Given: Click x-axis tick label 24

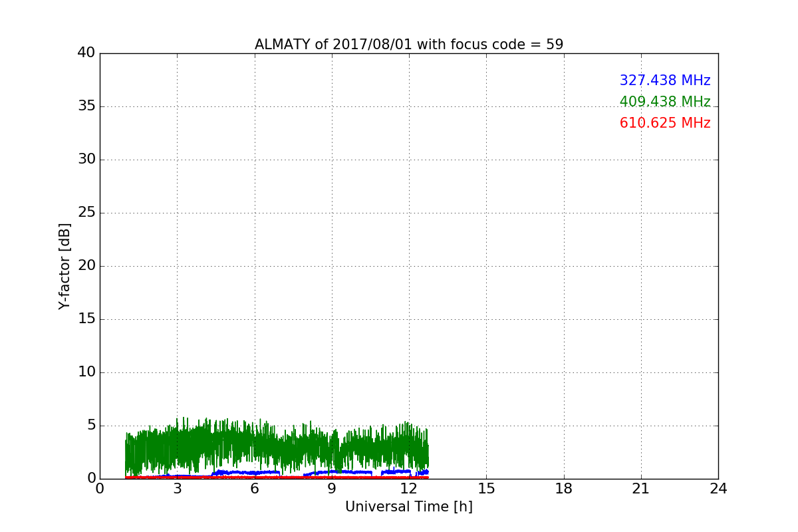Looking at the screenshot, I should coord(718,489).
